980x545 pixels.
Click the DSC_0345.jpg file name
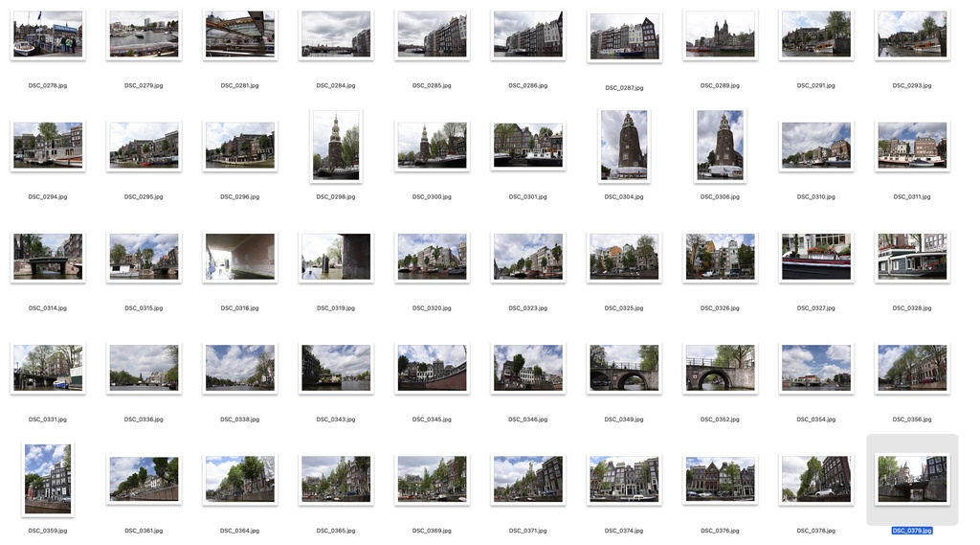(432, 420)
